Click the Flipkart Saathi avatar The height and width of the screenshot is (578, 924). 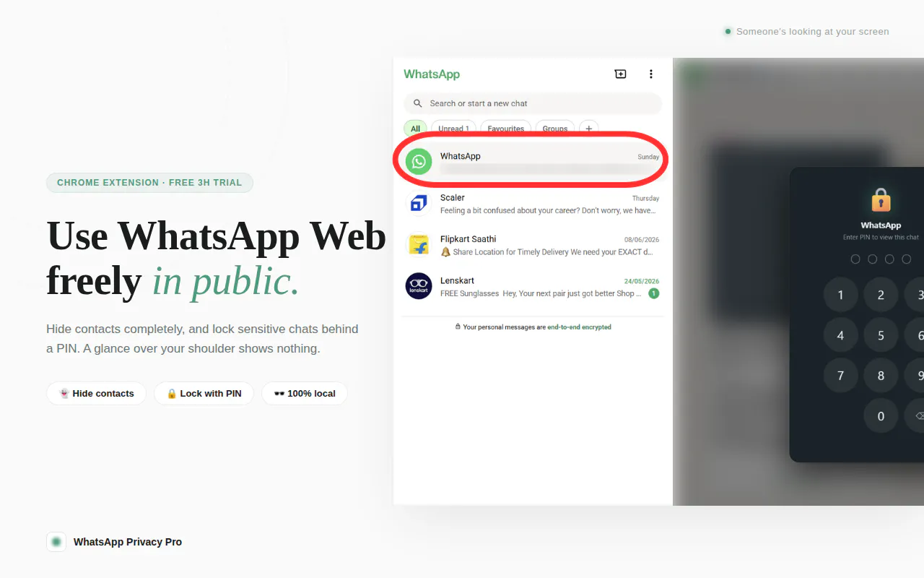coord(419,245)
